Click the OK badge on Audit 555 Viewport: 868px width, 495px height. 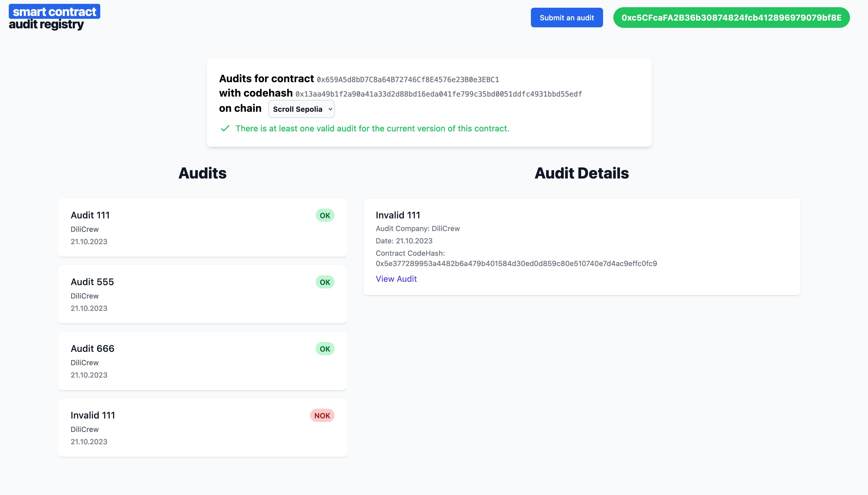coord(325,282)
